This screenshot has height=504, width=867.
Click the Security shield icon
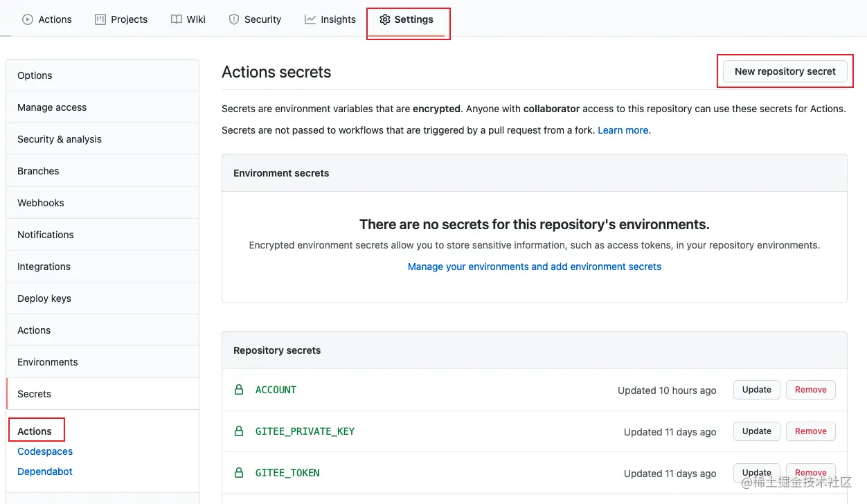[x=234, y=19]
